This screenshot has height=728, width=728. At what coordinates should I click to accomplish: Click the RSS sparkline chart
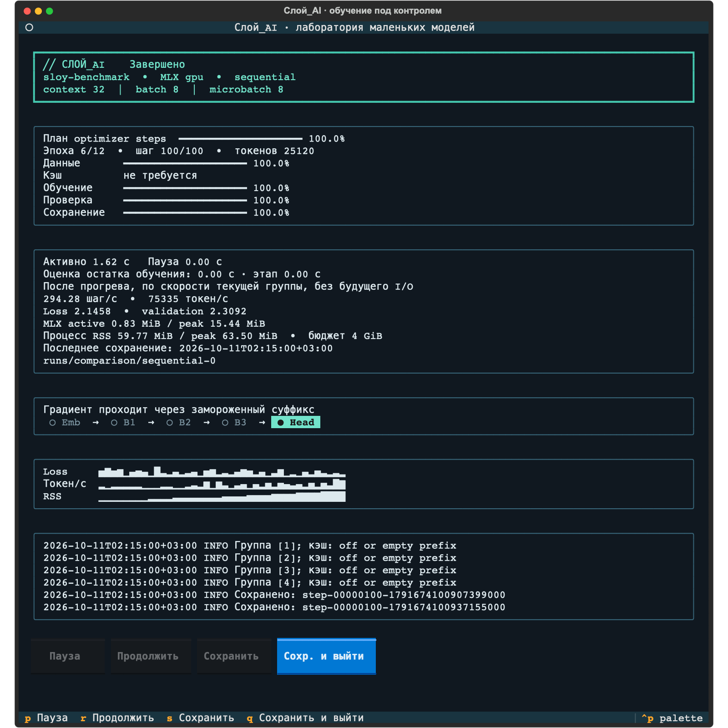222,496
